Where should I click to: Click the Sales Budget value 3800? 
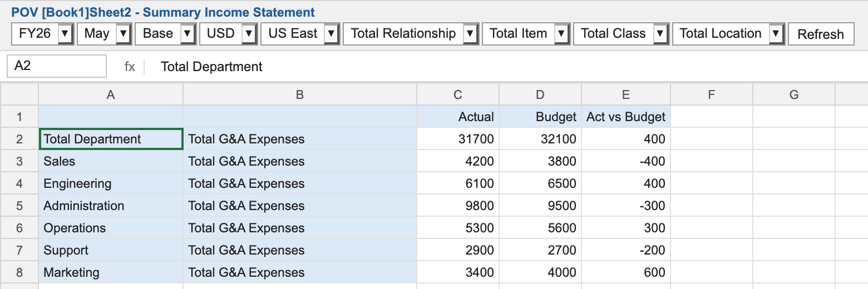540,161
